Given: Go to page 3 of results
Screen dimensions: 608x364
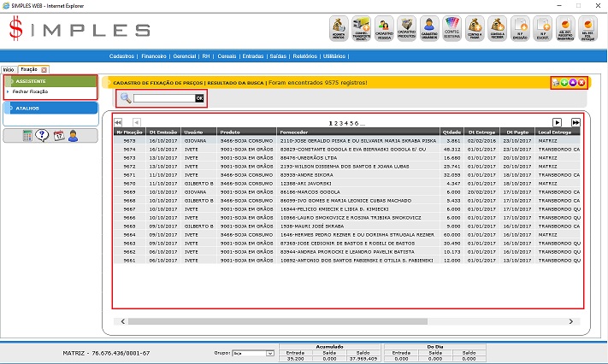Looking at the screenshot, I should (341, 123).
